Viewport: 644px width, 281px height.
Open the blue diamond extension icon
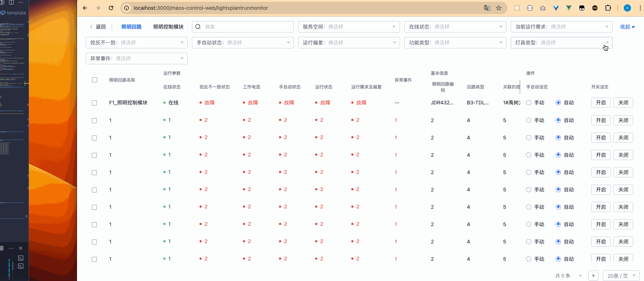[x=556, y=8]
